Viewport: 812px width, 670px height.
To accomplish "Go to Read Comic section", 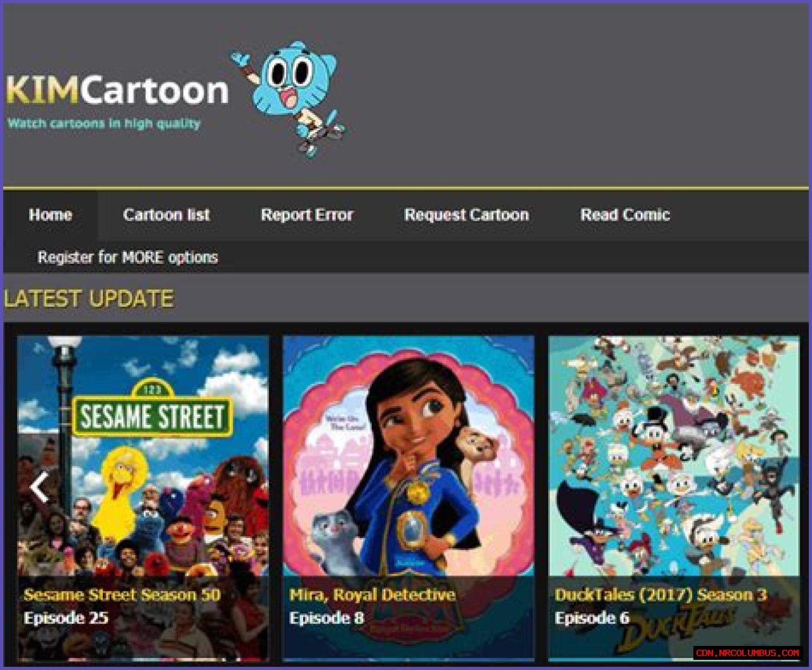I will 625,215.
